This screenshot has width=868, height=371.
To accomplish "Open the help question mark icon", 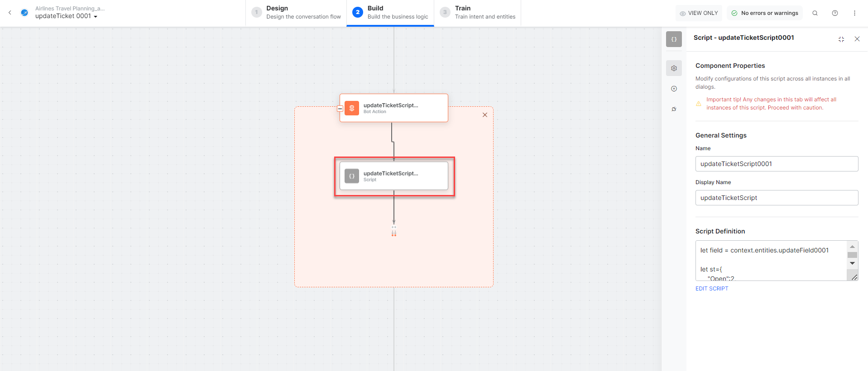I will (x=835, y=13).
